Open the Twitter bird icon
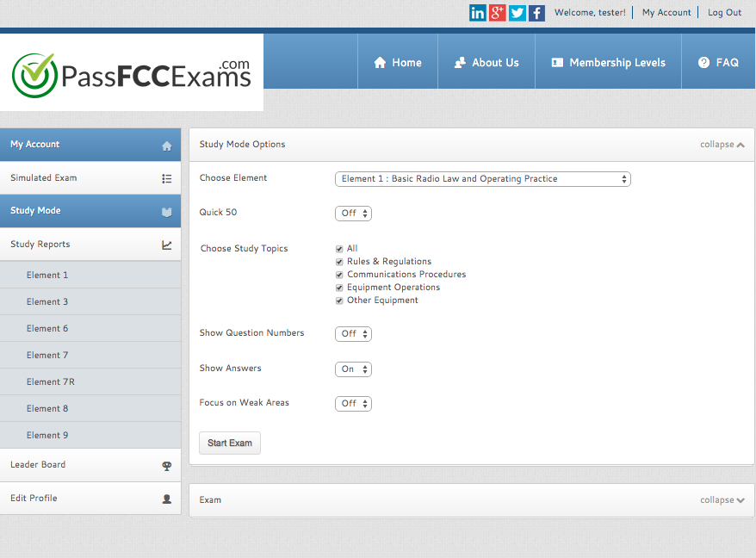756x558 pixels. 517,13
